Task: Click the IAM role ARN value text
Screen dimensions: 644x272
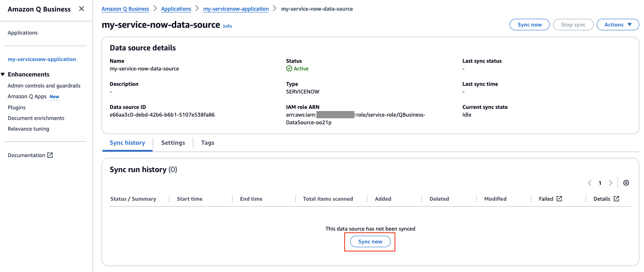Action: click(x=356, y=119)
